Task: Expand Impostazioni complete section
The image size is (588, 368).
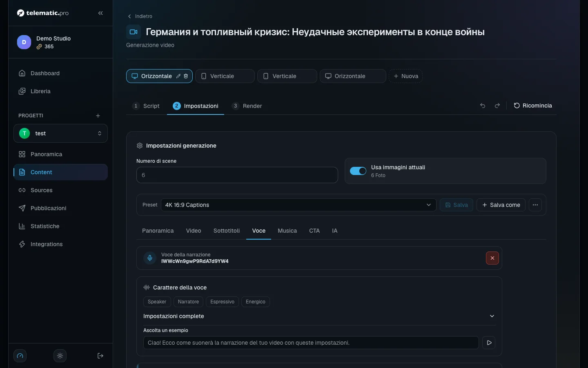Action: coord(319,316)
